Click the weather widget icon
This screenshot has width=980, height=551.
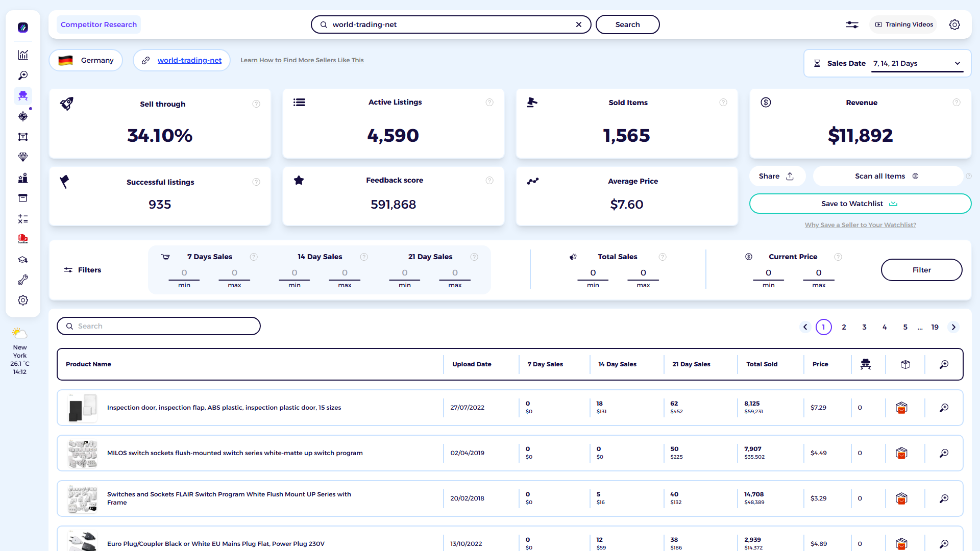pyautogui.click(x=19, y=333)
